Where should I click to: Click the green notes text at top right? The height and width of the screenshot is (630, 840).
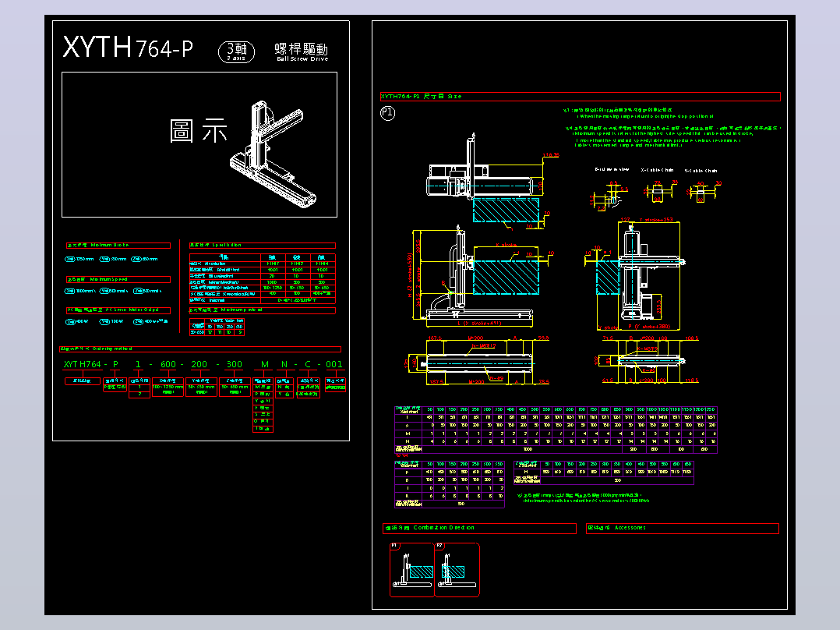tap(672, 127)
